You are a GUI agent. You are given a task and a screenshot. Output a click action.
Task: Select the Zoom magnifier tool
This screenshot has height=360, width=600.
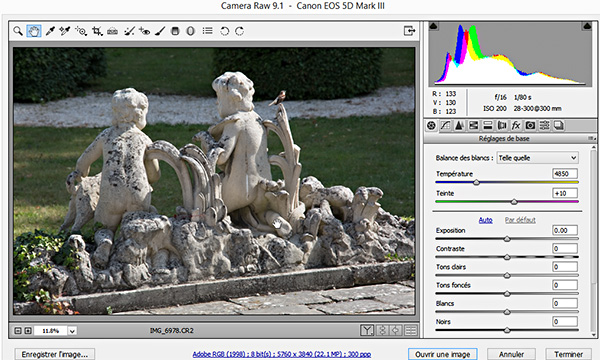click(18, 31)
